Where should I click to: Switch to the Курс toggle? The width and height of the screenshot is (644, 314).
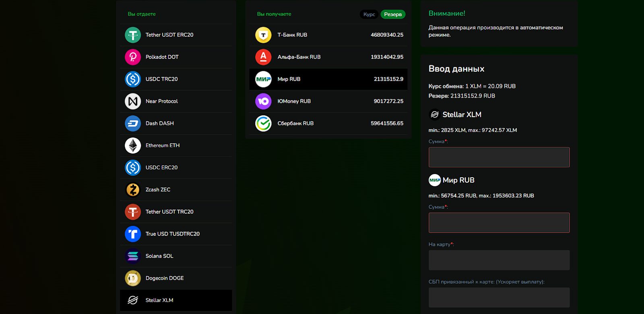(x=369, y=15)
